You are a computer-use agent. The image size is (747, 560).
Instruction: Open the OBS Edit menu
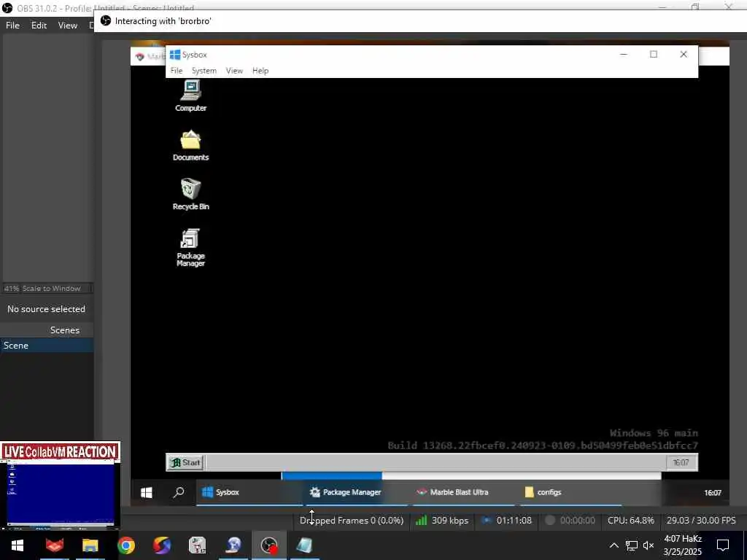[39, 26]
